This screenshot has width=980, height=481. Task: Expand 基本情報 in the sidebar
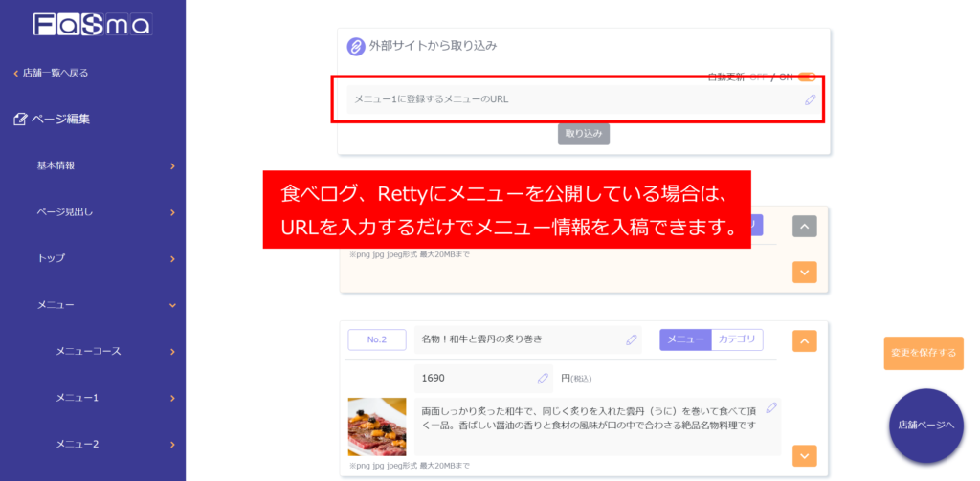(x=105, y=165)
